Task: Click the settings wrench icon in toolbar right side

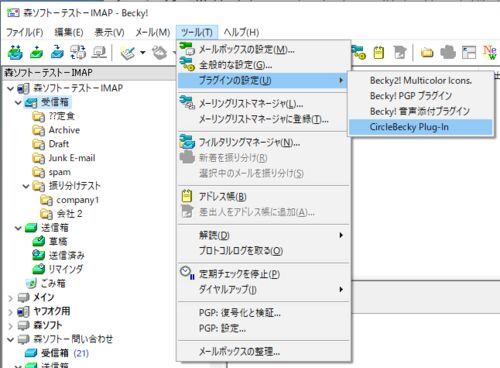Action: (x=359, y=53)
